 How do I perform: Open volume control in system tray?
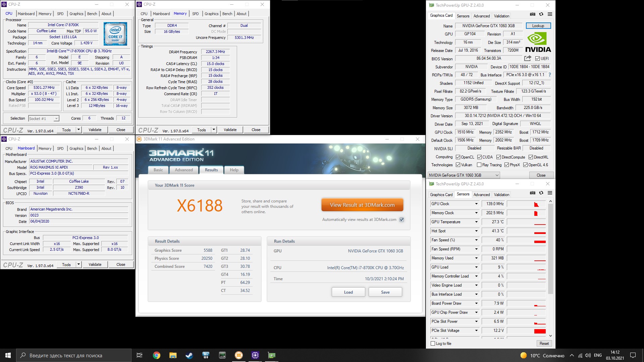[x=588, y=355]
